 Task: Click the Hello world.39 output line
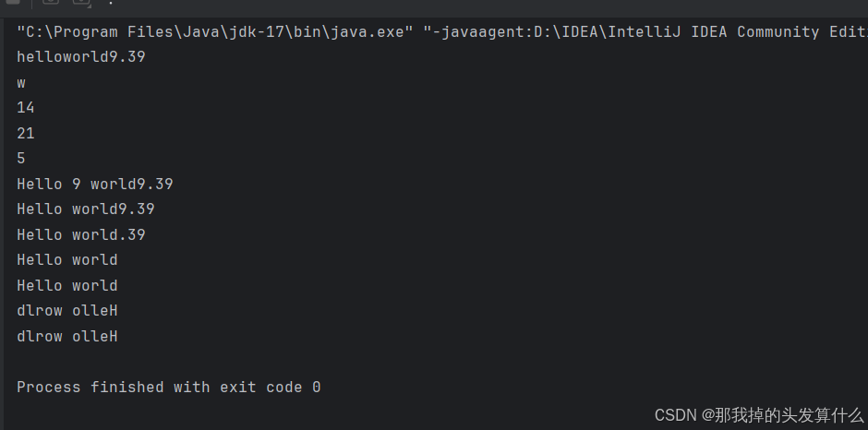point(81,234)
